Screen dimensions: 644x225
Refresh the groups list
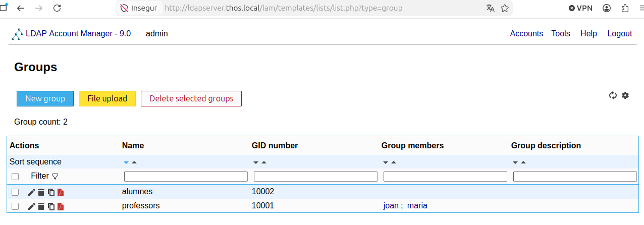pos(613,95)
